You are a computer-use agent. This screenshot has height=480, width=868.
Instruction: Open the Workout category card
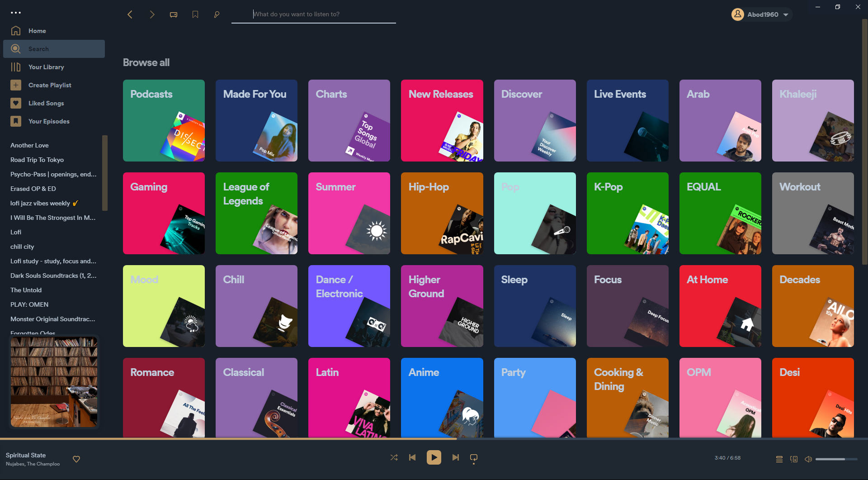pyautogui.click(x=813, y=213)
